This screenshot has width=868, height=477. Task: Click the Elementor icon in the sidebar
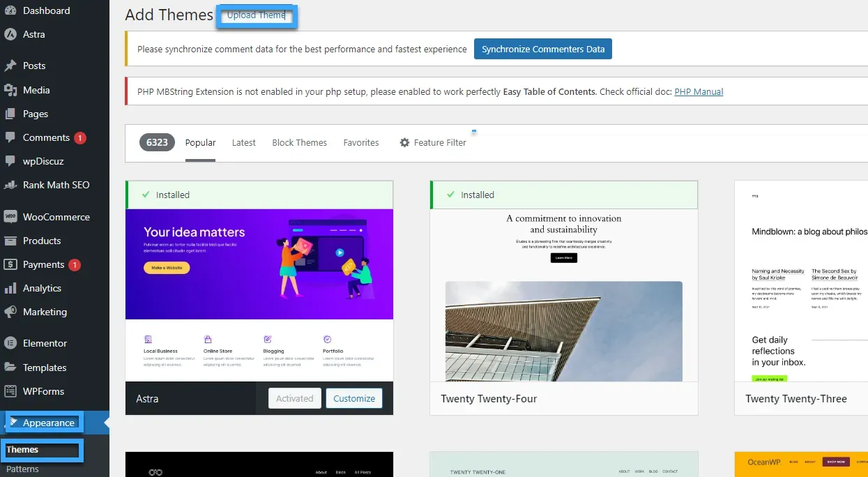(x=10, y=343)
